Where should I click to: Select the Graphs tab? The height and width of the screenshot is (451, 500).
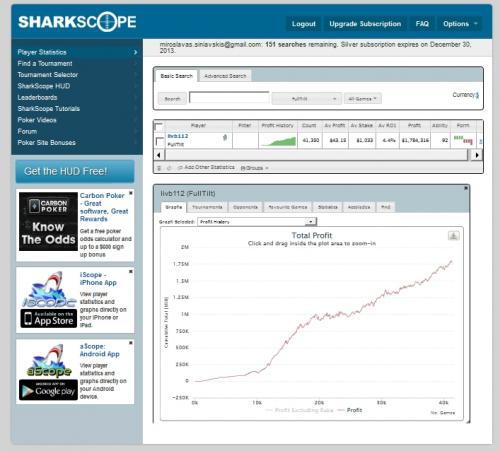click(x=174, y=207)
